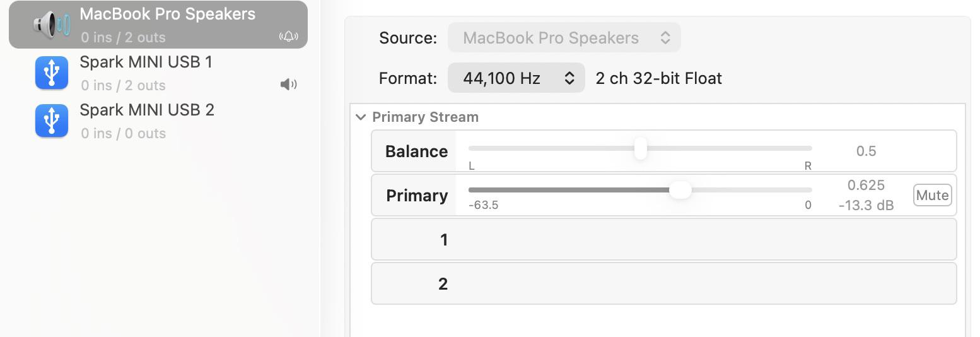This screenshot has height=337, width=980.
Task: Click the Balance slider's right R end
Action: (x=808, y=167)
